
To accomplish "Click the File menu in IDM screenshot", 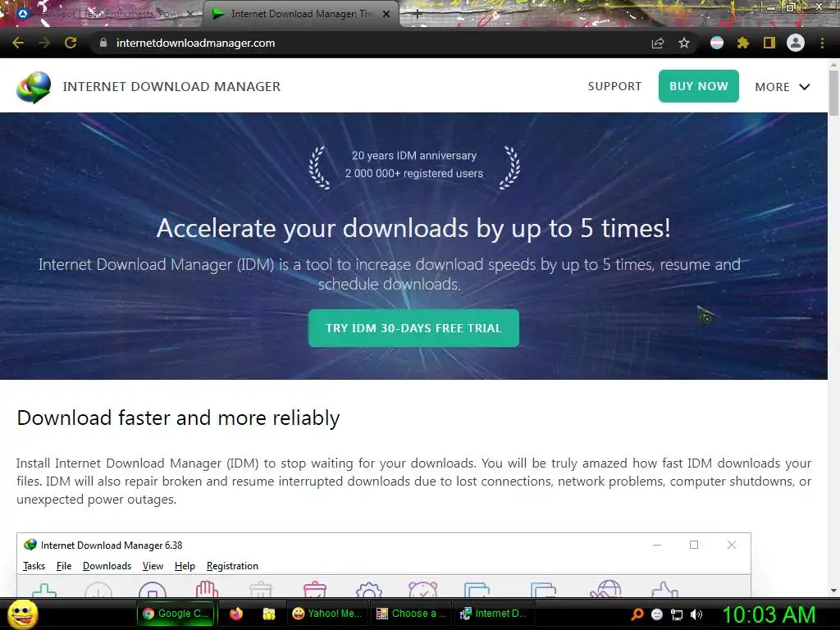I will [64, 566].
